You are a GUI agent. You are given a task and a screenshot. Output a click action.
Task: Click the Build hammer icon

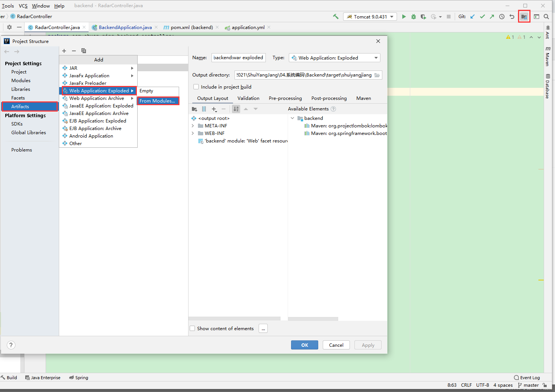pyautogui.click(x=336, y=17)
